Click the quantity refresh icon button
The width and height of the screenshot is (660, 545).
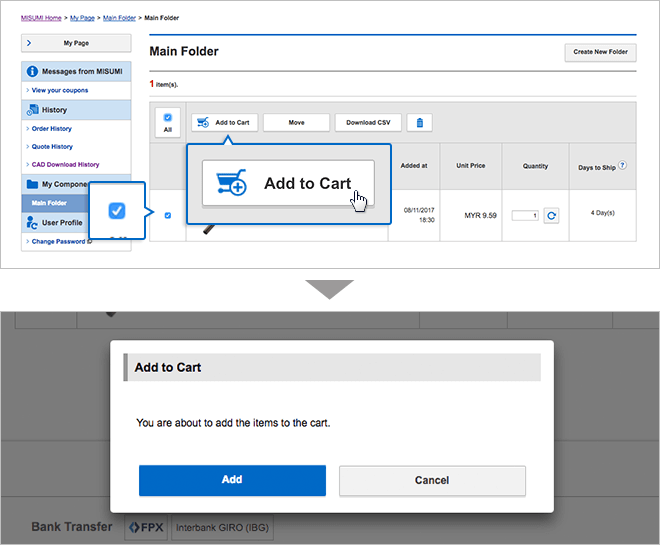pos(551,215)
